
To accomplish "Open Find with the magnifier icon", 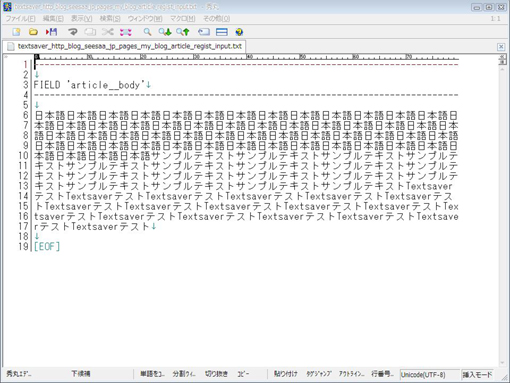I will tap(147, 32).
